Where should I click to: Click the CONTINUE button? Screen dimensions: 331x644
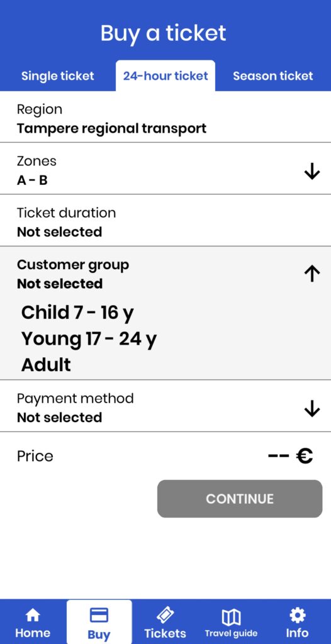(240, 499)
